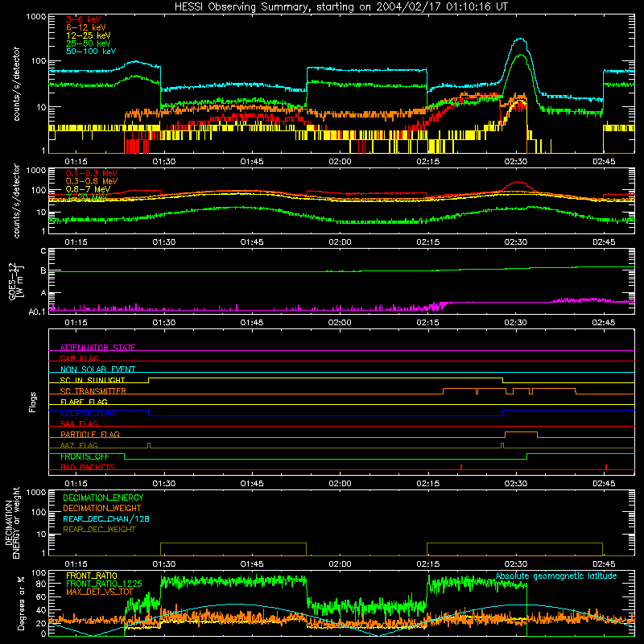Click the 02:00 tick under the GOES panel
644x644 pixels.
tap(340, 323)
